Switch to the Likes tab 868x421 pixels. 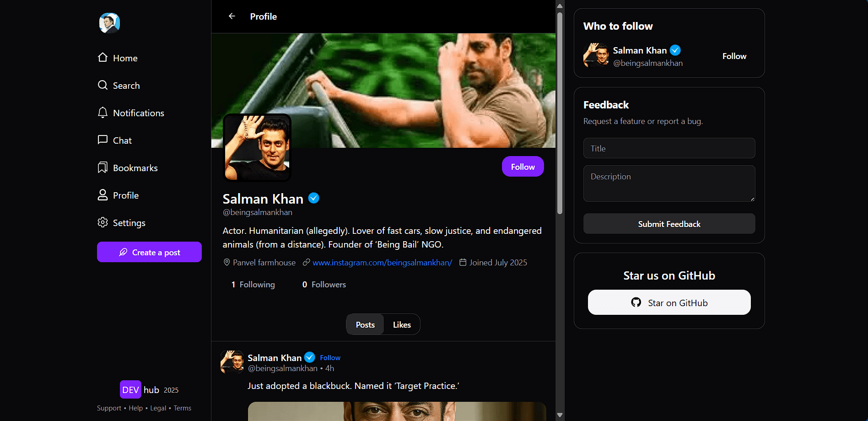coord(402,324)
